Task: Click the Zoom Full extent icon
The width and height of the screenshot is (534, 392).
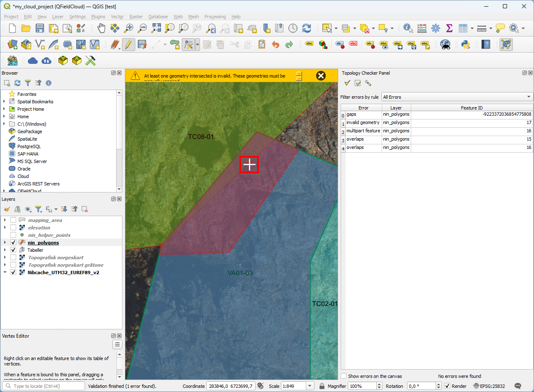Action: 156,28
